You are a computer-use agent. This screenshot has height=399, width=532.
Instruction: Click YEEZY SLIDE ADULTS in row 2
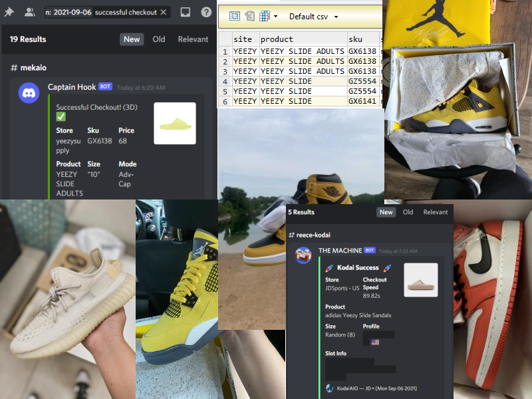pos(303,61)
